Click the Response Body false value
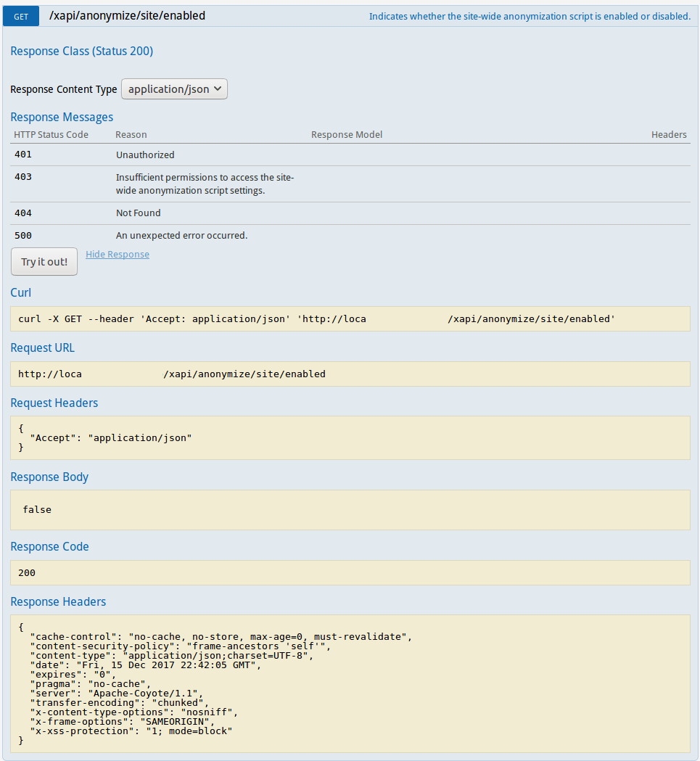The width and height of the screenshot is (700, 761). click(37, 509)
